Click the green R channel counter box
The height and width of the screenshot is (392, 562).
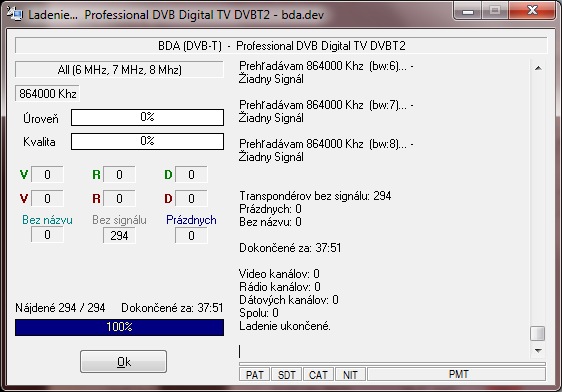pyautogui.click(x=119, y=175)
